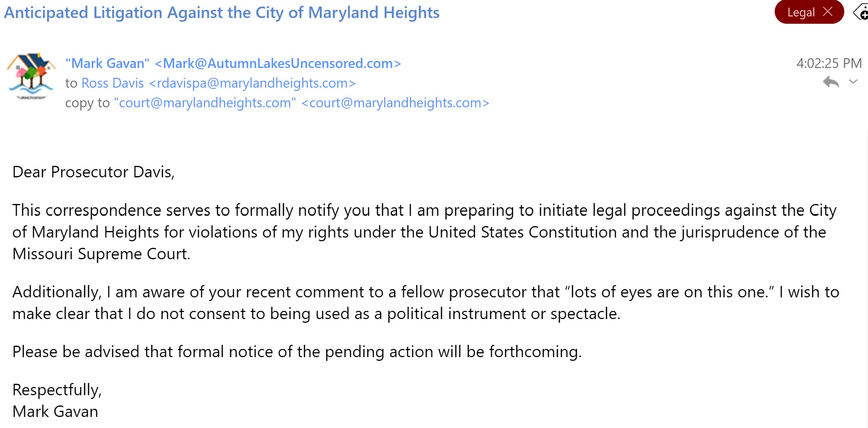868x428 pixels.
Task: Click recipient name Ross Davis
Action: 113,83
